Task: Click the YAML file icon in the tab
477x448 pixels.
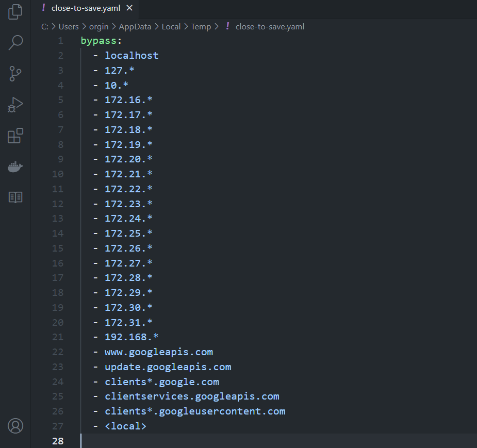Action: 43,8
